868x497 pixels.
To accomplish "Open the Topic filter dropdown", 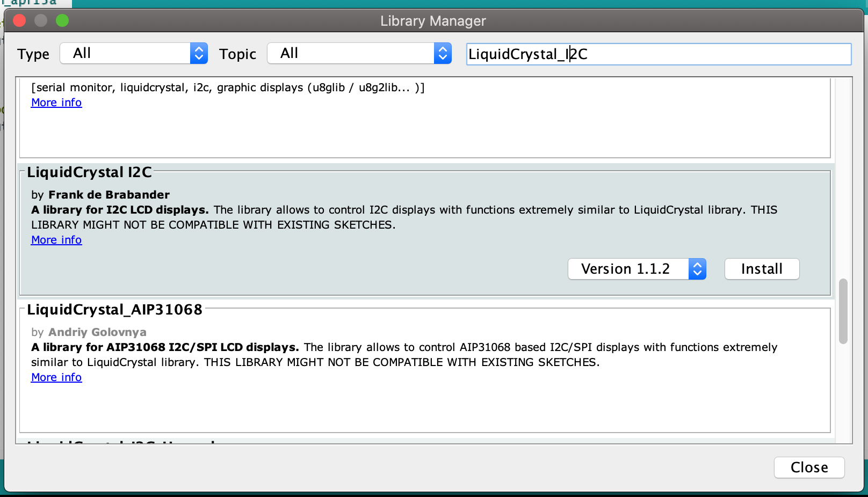I will (x=359, y=53).
